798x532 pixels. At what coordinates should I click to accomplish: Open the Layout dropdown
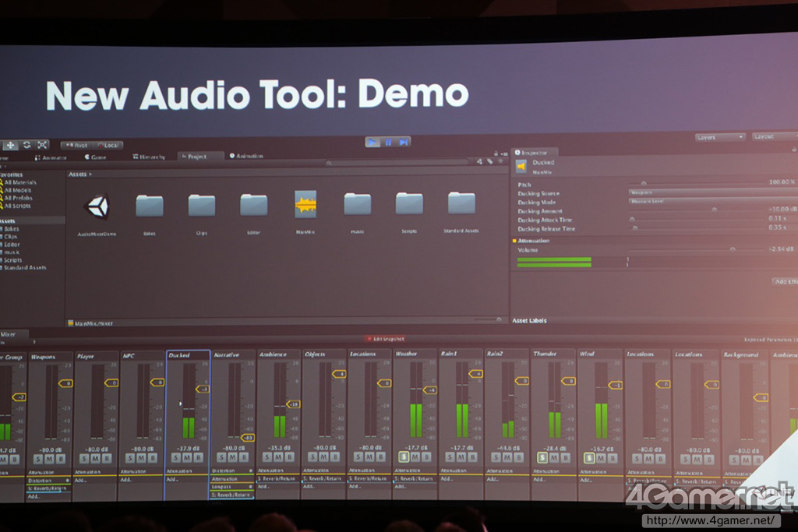[x=775, y=136]
